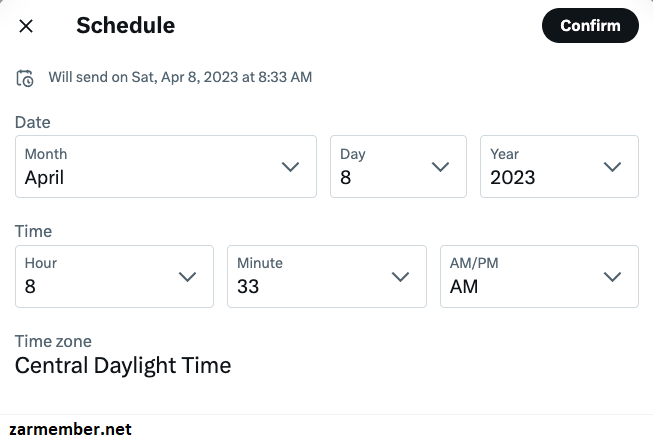The image size is (653, 445).
Task: Click the Year field chevron arrow
Action: point(612,167)
